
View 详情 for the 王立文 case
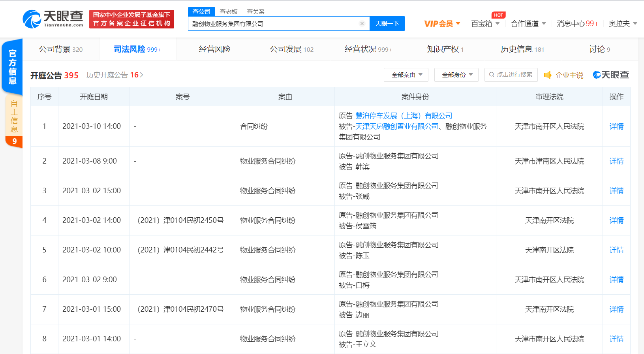616,339
